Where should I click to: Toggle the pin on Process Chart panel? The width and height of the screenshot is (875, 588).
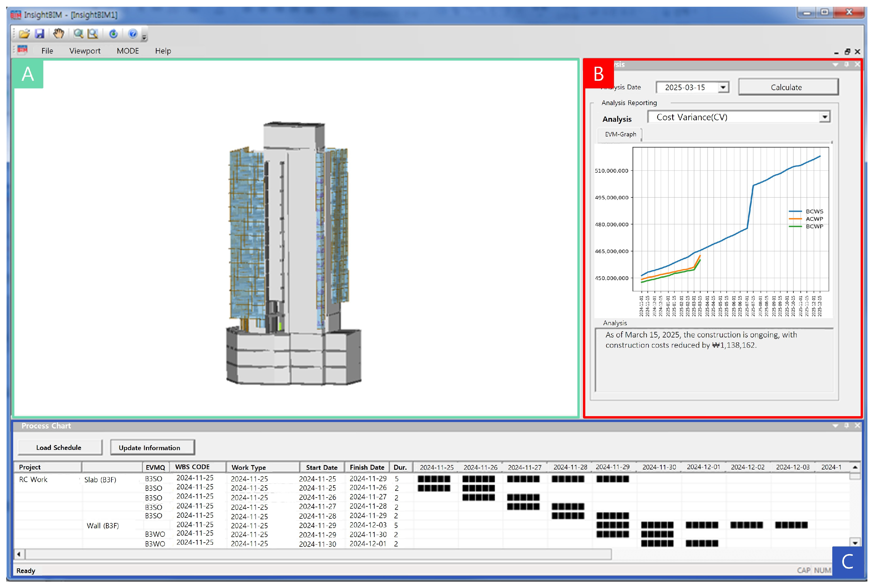tap(846, 426)
